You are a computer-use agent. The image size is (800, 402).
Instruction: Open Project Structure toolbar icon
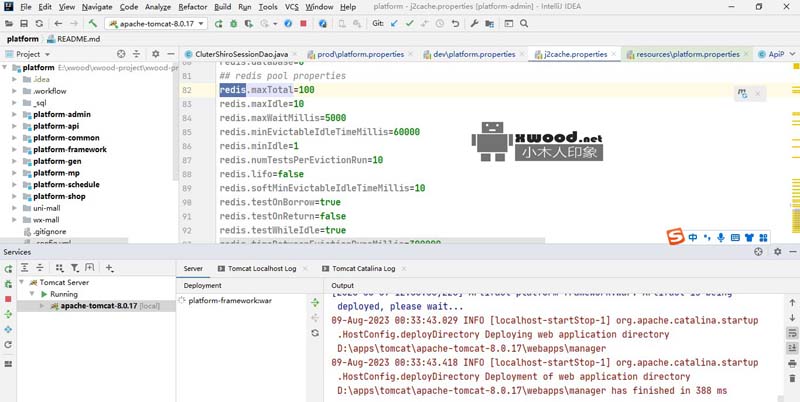[x=489, y=23]
